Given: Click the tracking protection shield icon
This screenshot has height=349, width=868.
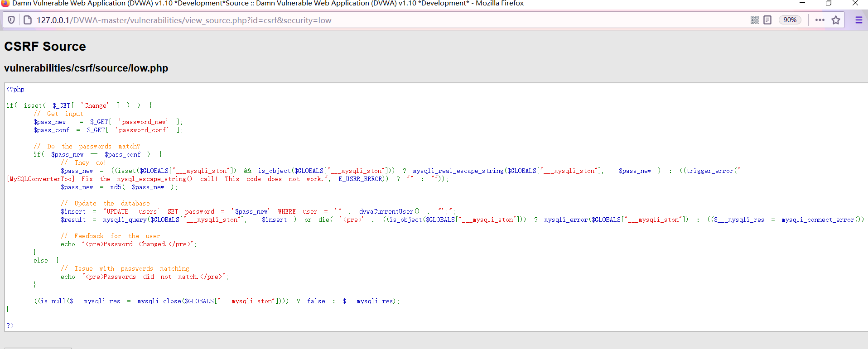Looking at the screenshot, I should point(11,20).
